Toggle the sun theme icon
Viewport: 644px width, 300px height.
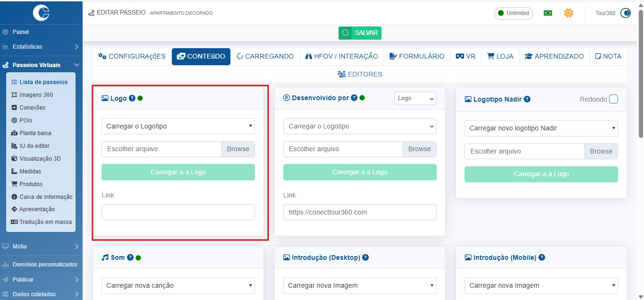click(568, 13)
